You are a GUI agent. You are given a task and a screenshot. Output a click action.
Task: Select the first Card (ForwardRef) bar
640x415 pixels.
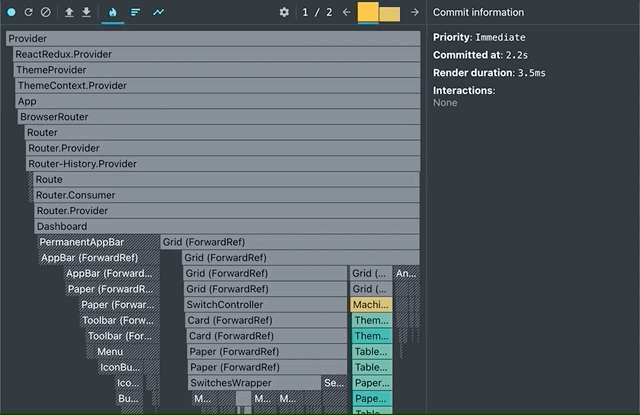266,320
